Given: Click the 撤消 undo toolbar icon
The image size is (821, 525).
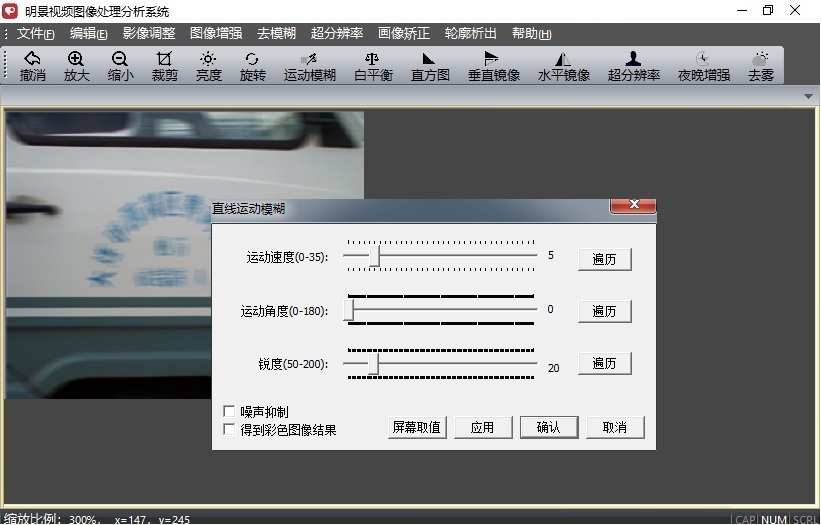Looking at the screenshot, I should [32, 66].
